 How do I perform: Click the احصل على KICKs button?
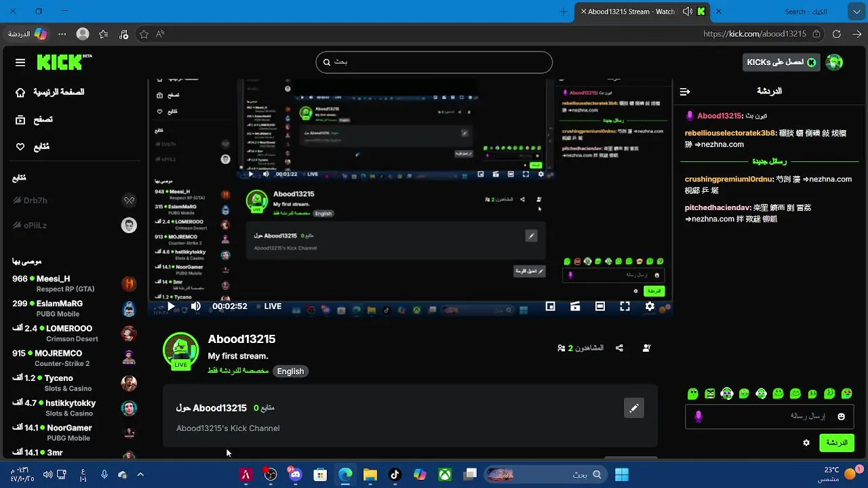(x=781, y=62)
